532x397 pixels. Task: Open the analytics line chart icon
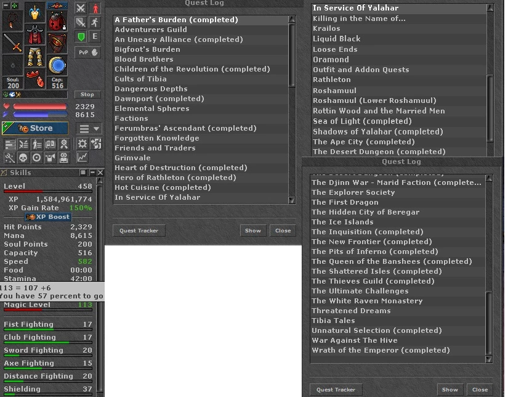(x=82, y=157)
